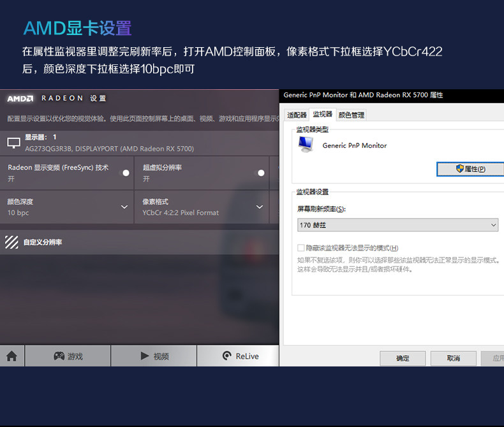Click the 取消 button
This screenshot has width=504, height=427.
[453, 358]
